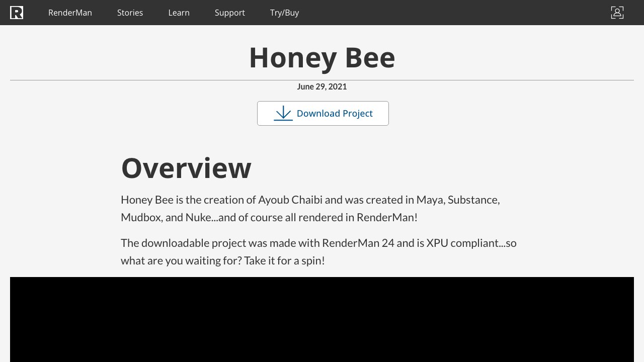Click the Download Project button
This screenshot has height=362, width=644.
pyautogui.click(x=323, y=113)
